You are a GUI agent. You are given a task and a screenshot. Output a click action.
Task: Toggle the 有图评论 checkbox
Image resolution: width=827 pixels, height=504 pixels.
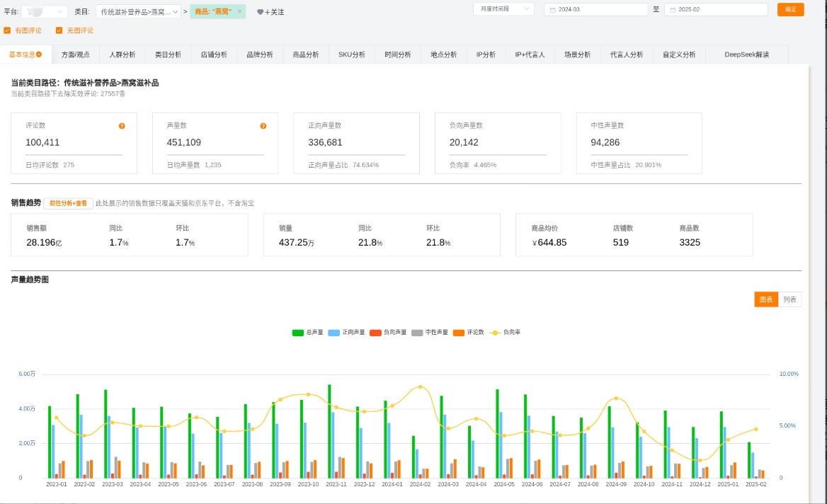pyautogui.click(x=7, y=30)
